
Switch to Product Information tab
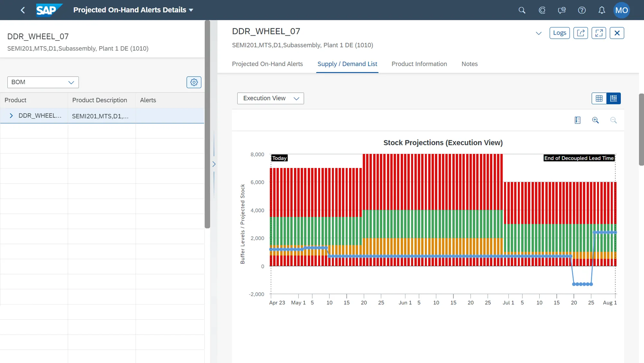(x=419, y=64)
